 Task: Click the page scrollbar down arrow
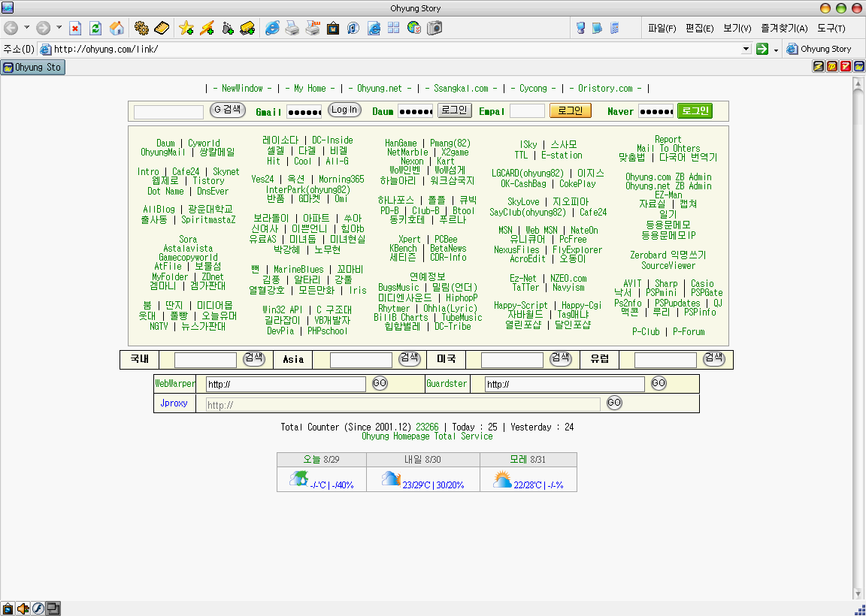click(x=858, y=594)
